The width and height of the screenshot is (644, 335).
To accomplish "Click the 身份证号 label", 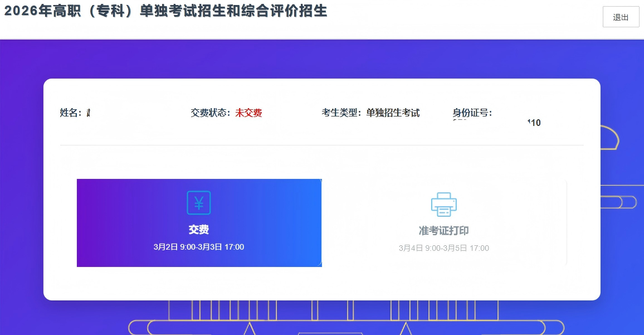I will pos(472,113).
